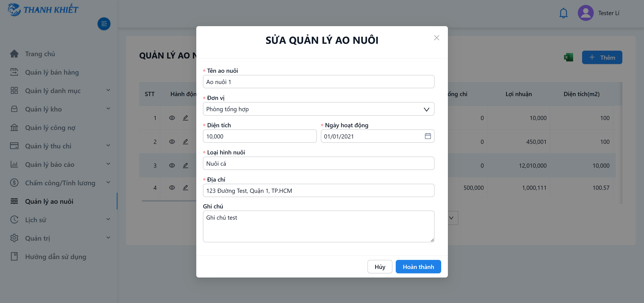Open the Tester Lí user avatar
The width and height of the screenshot is (644, 303).
(x=585, y=13)
